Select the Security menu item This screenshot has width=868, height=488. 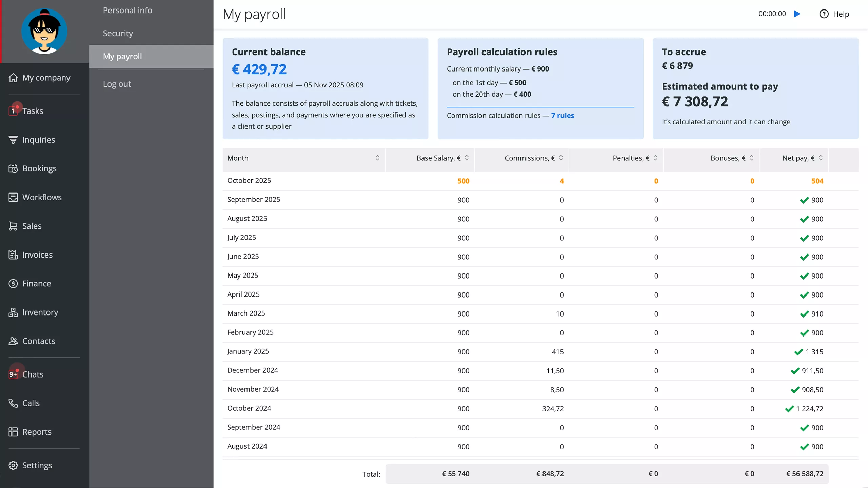click(118, 33)
